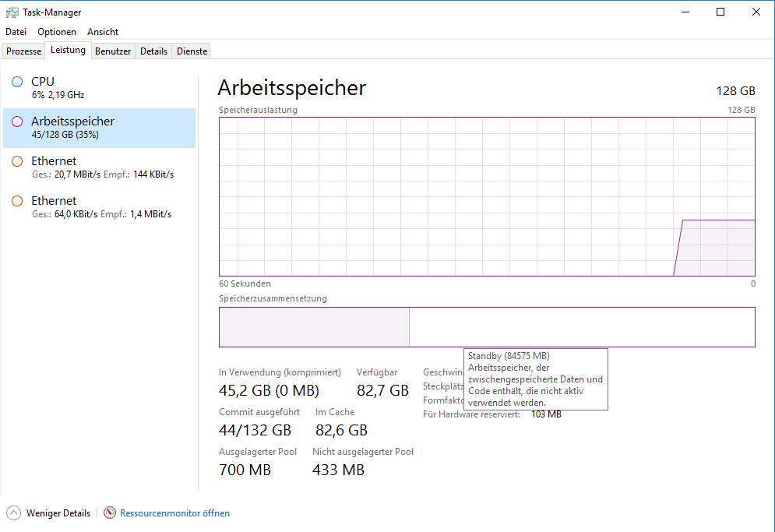Click the In Verwendung (komprimiert) label
The width and height of the screenshot is (775, 532).
tap(280, 372)
